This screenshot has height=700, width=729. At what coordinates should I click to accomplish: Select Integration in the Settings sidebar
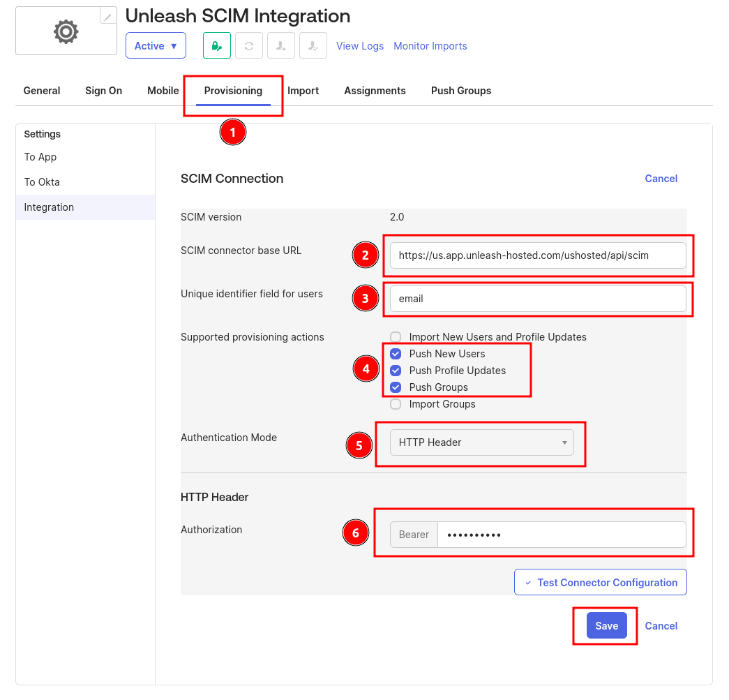(x=49, y=207)
